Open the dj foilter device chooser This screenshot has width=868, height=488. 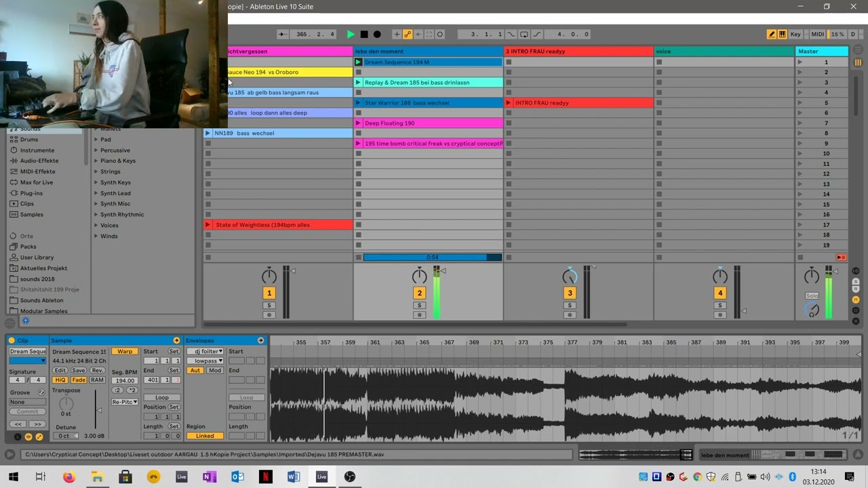tap(205, 351)
